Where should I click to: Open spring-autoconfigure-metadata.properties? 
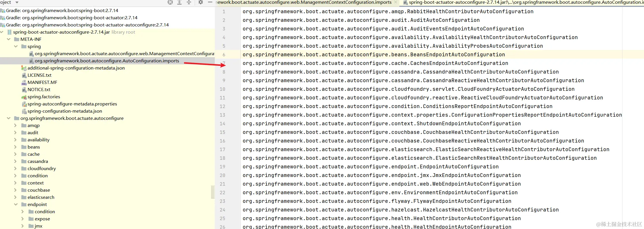[72, 104]
